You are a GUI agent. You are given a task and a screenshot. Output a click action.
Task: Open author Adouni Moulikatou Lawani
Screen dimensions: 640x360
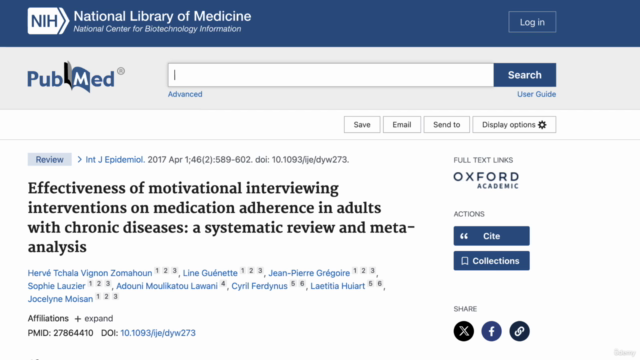(x=167, y=286)
